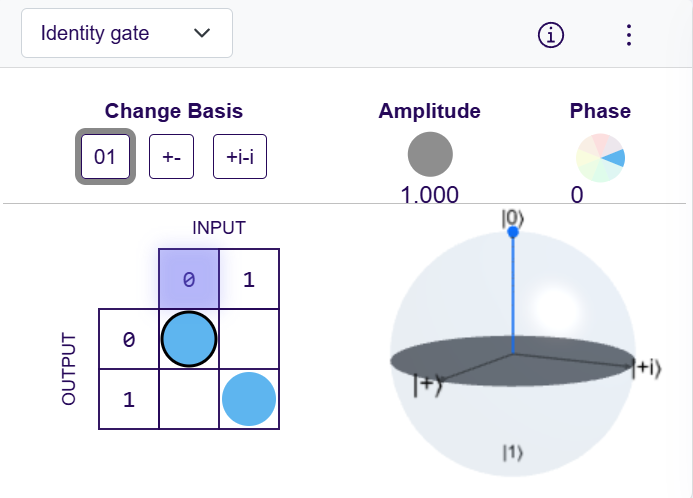Click the blue state point atop the Bloch sphere

[x=513, y=232]
